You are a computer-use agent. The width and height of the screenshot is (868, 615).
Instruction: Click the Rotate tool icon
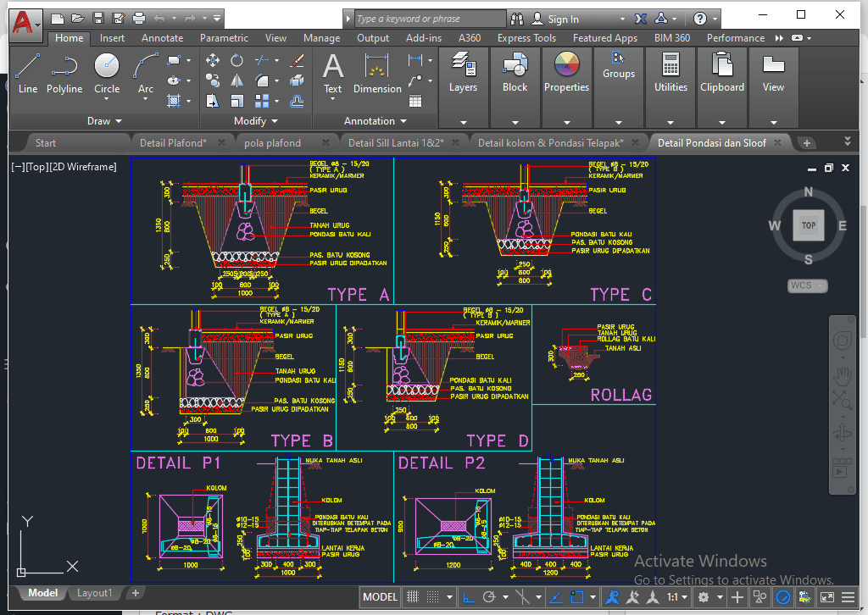tap(237, 60)
